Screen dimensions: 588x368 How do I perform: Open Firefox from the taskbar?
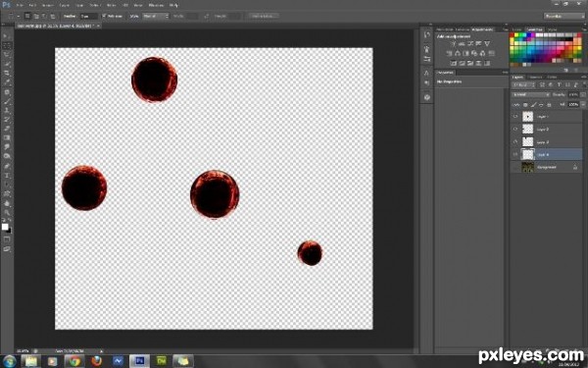96,361
